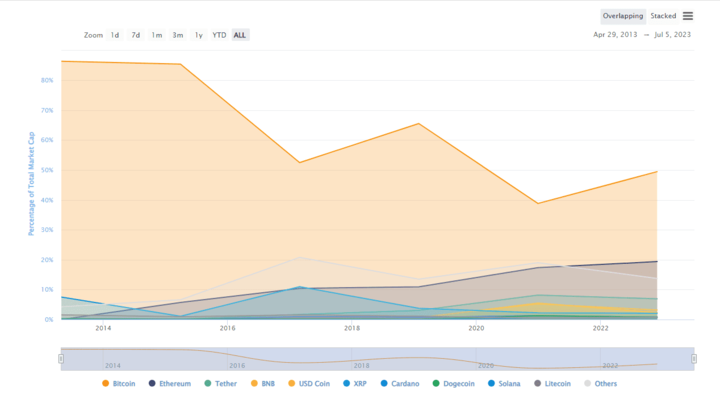This screenshot has height=394, width=720.
Task: Toggle BNB series in legend
Action: (263, 383)
